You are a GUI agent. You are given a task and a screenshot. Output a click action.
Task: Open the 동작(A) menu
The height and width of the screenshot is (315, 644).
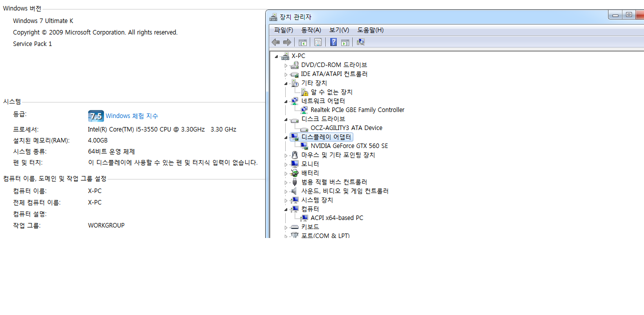tap(311, 30)
